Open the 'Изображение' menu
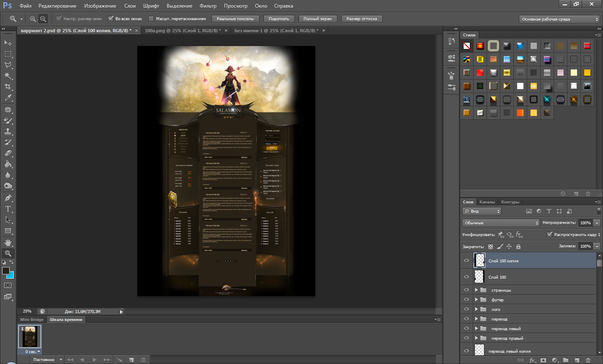Viewport: 603px width, 364px height. click(x=100, y=6)
